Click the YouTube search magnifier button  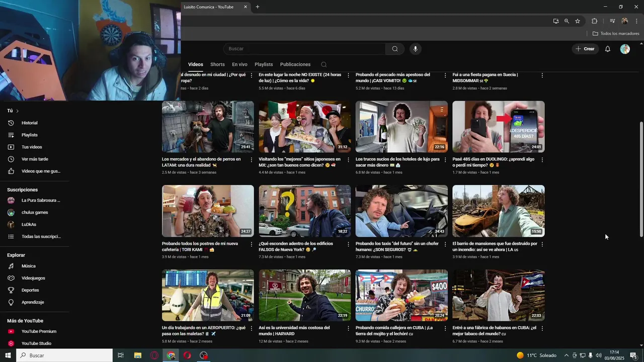pyautogui.click(x=395, y=49)
